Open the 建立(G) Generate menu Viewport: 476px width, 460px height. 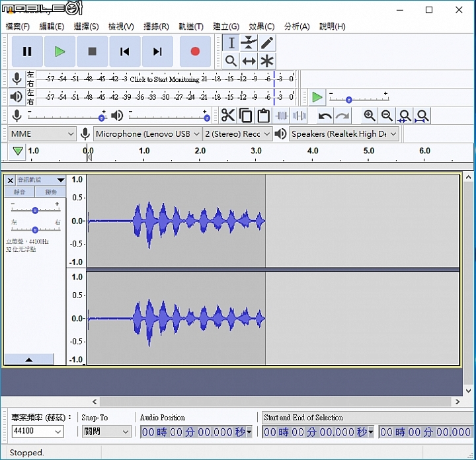pos(226,26)
